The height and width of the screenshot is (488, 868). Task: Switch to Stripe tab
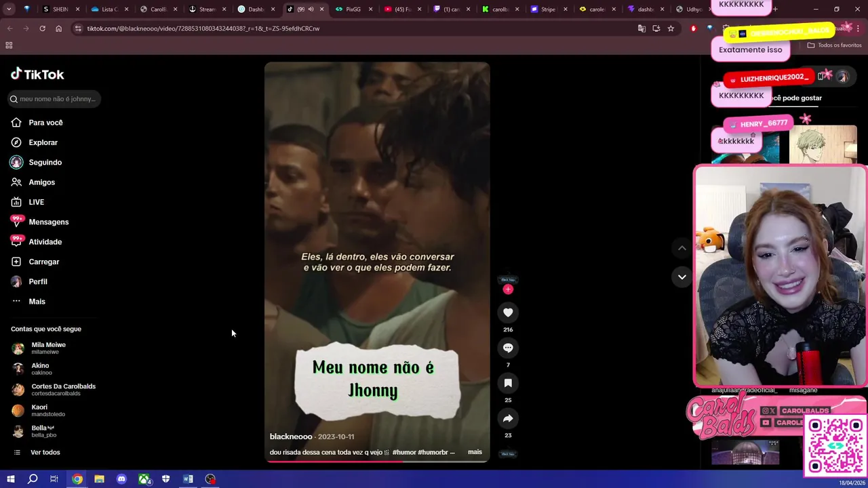coord(548,9)
